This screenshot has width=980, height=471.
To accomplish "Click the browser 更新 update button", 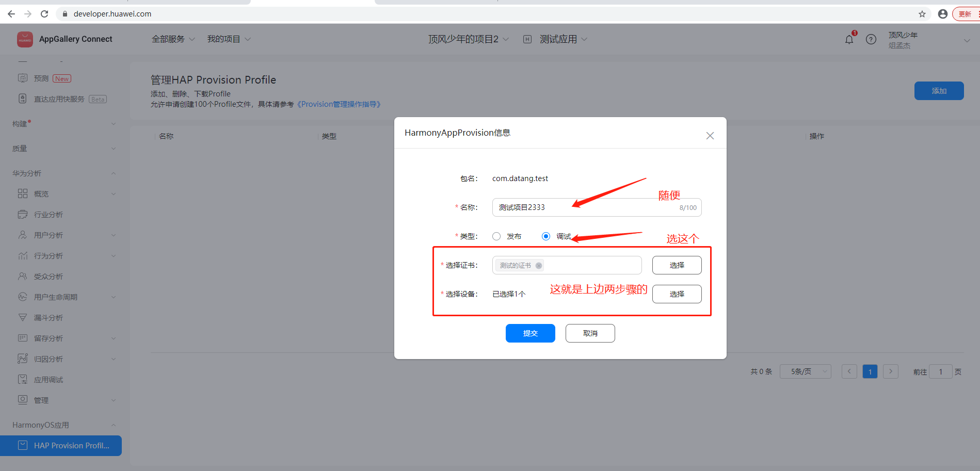I will pyautogui.click(x=966, y=14).
